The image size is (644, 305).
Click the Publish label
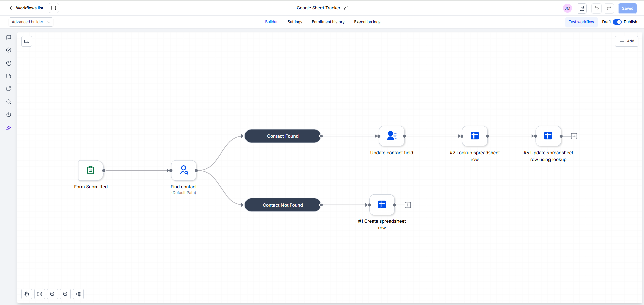pyautogui.click(x=630, y=22)
